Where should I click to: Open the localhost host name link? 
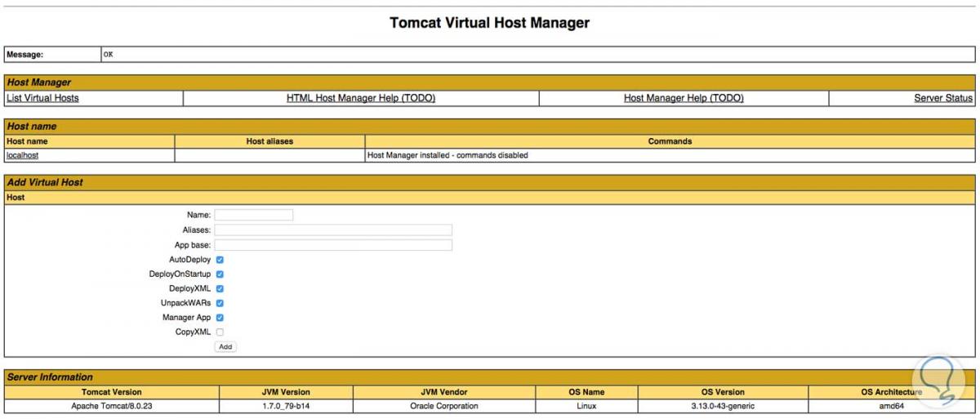pyautogui.click(x=23, y=155)
